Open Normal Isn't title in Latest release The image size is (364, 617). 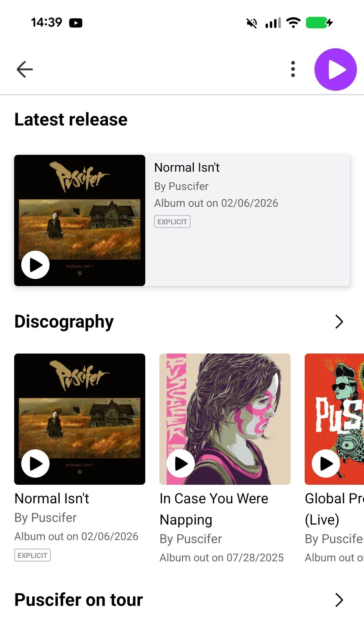click(187, 167)
